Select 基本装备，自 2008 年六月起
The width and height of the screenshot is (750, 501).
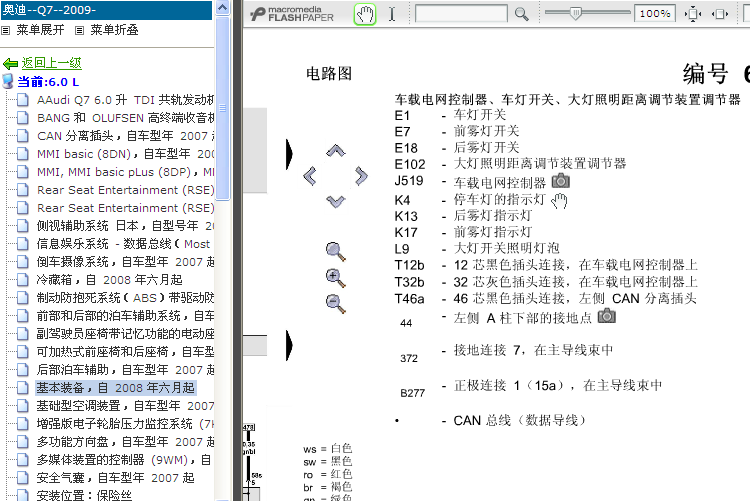(115, 388)
